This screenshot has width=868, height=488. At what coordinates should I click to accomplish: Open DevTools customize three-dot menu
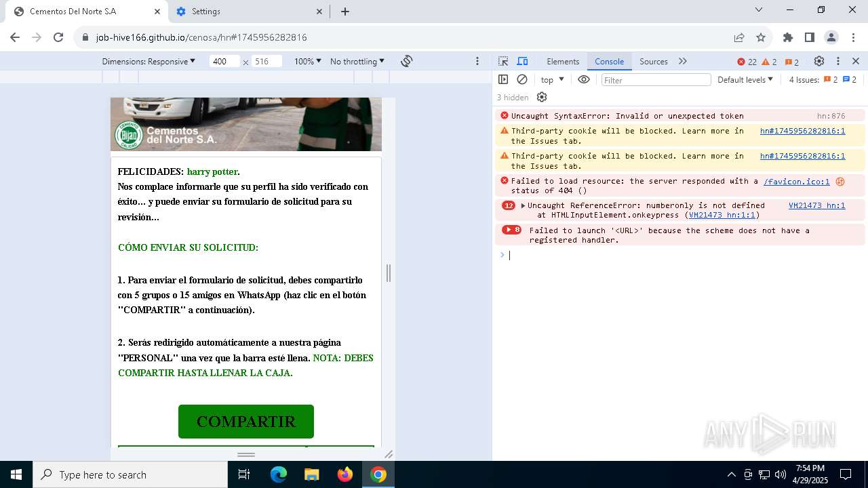tap(838, 61)
